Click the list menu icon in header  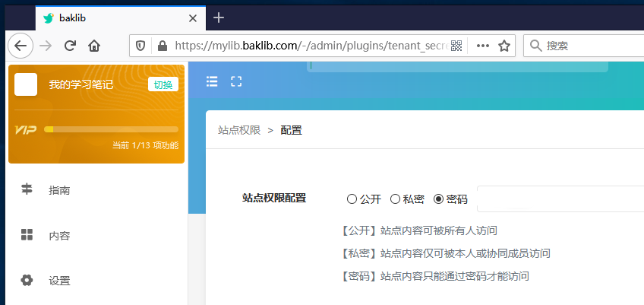[x=212, y=81]
